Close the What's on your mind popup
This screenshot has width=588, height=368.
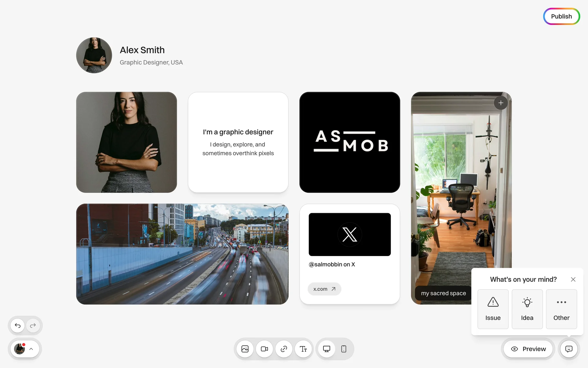573,279
